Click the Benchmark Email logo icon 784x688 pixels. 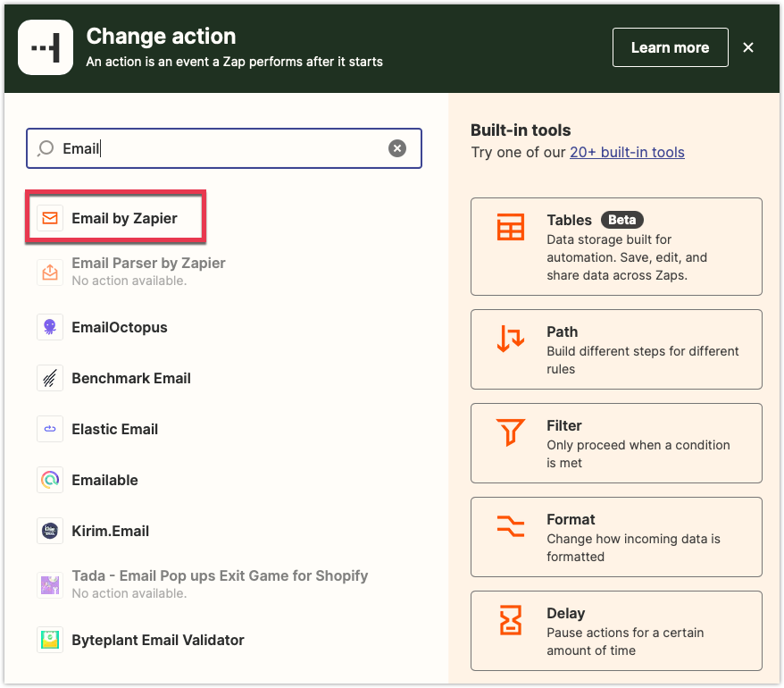coord(50,378)
